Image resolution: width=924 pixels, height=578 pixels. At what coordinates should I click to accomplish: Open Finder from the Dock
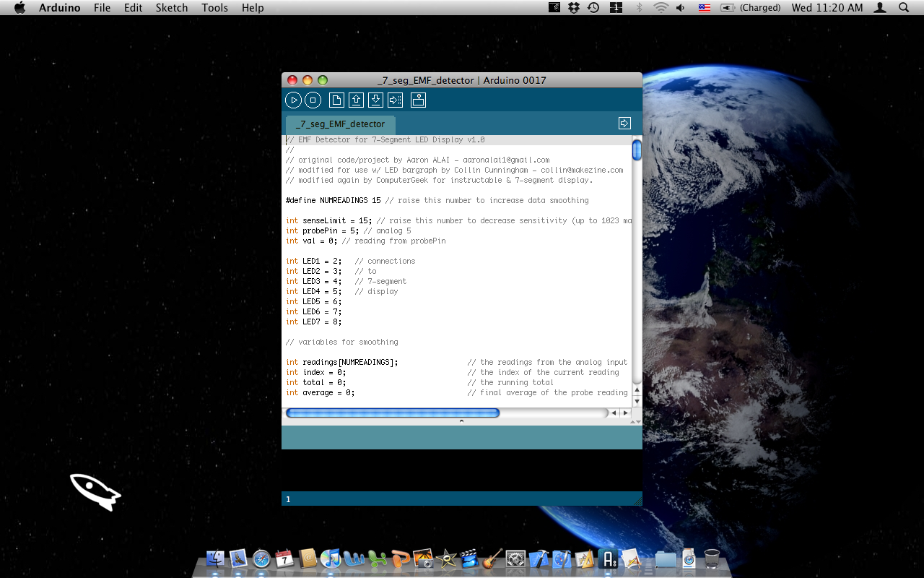[215, 558]
